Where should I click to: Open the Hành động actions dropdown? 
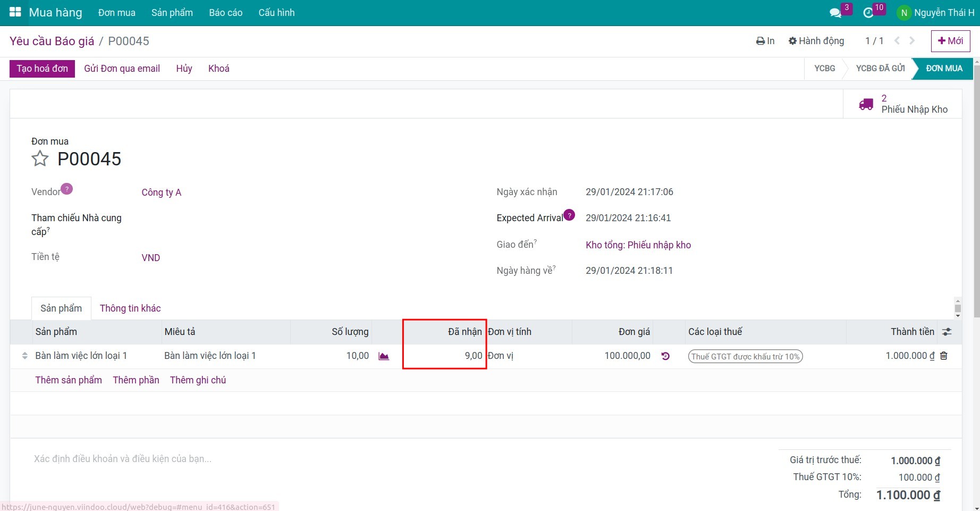(816, 41)
